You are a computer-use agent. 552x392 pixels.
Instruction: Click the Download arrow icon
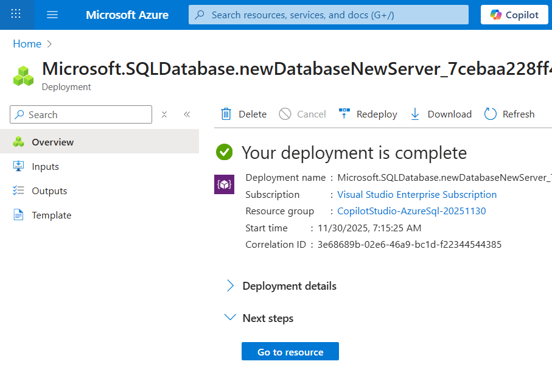415,114
